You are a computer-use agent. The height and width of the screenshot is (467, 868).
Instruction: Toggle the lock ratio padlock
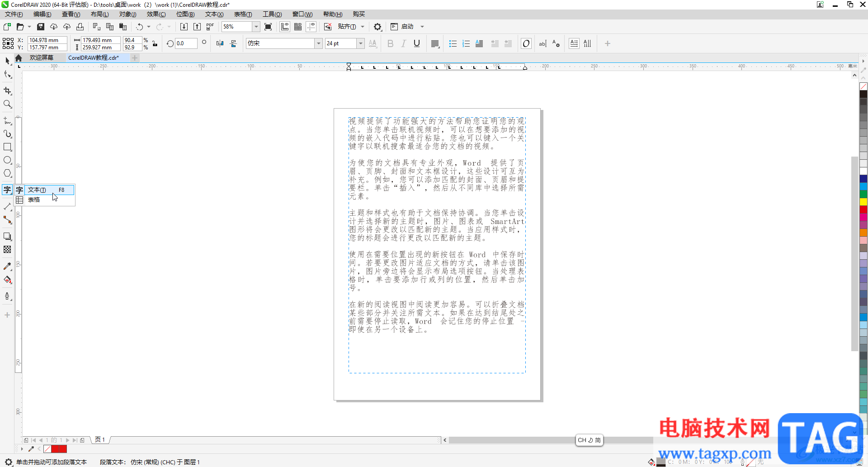pyautogui.click(x=155, y=43)
